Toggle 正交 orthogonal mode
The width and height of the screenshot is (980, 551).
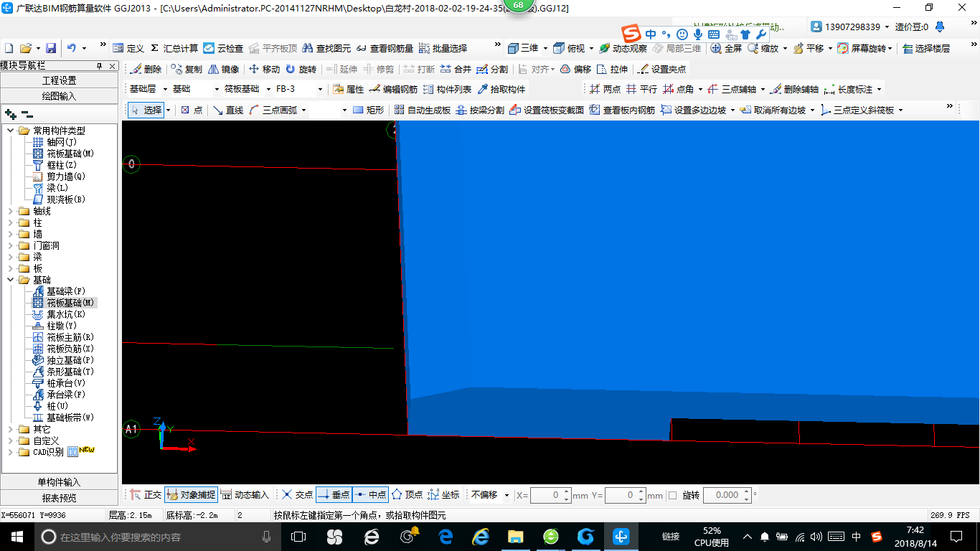coord(146,495)
